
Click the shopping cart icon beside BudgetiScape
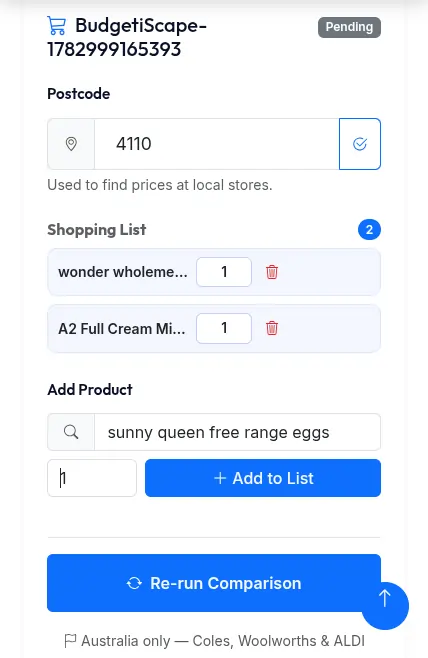point(57,25)
